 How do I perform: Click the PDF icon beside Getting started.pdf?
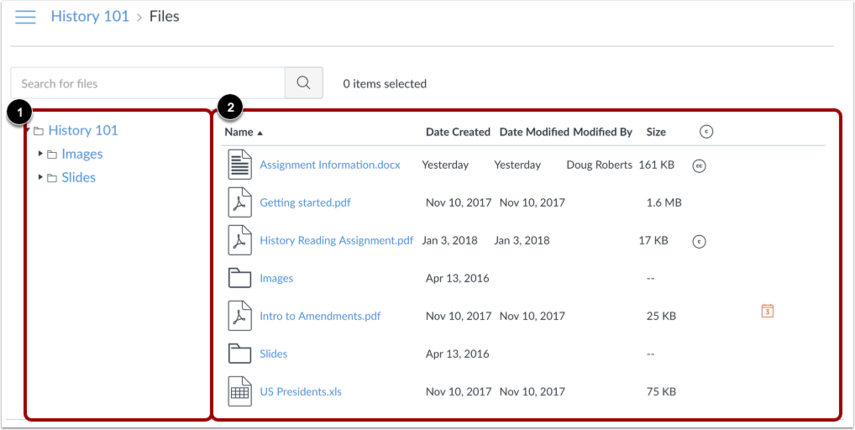239,202
